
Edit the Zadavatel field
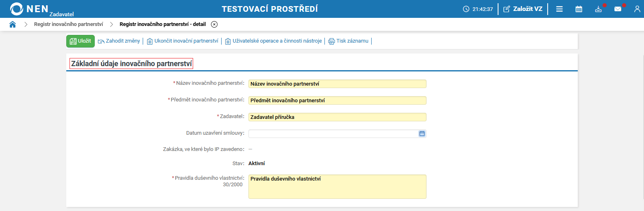pos(337,117)
